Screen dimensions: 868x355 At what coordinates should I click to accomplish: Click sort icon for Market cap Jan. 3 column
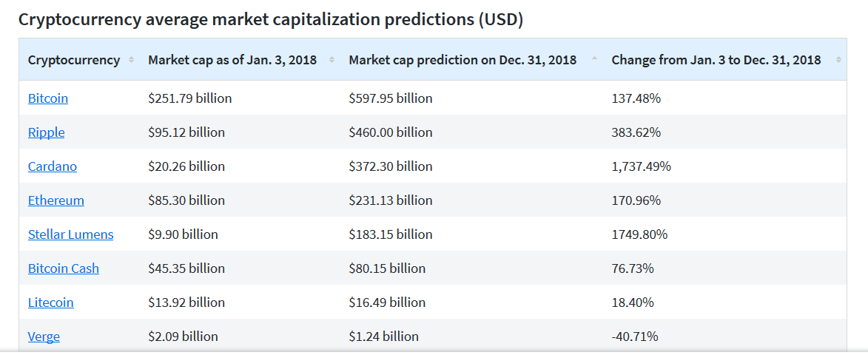pos(332,60)
